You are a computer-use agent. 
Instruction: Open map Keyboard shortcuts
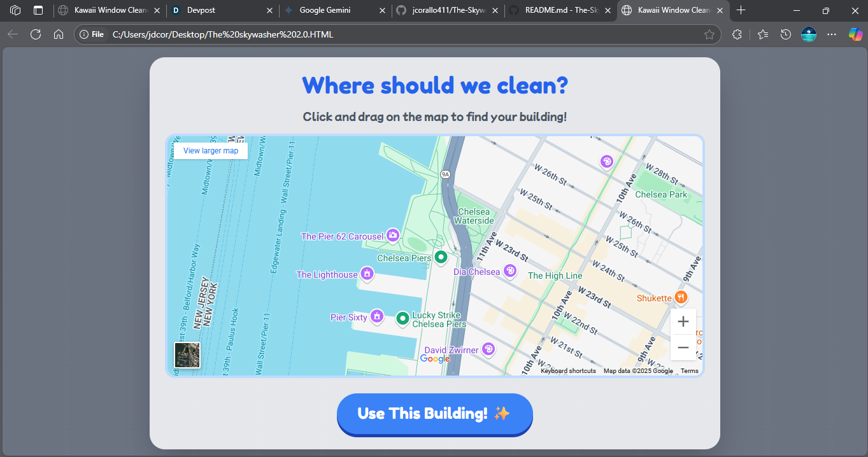(568, 371)
